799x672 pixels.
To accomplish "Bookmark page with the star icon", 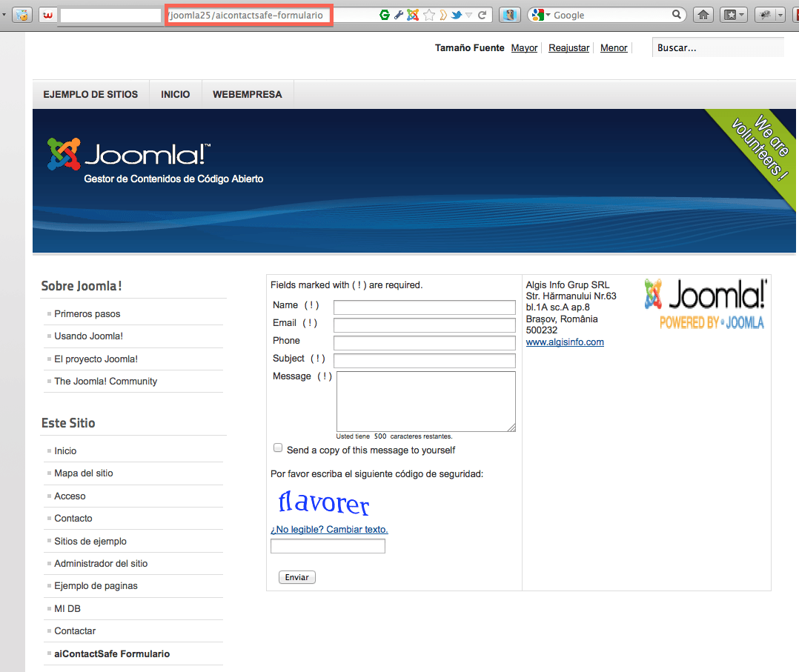I will [x=429, y=16].
